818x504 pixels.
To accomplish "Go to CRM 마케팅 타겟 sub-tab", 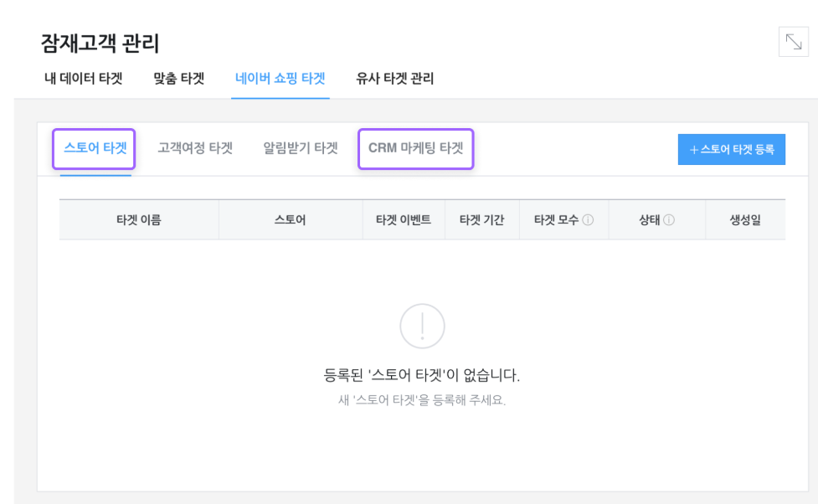I will coord(416,148).
